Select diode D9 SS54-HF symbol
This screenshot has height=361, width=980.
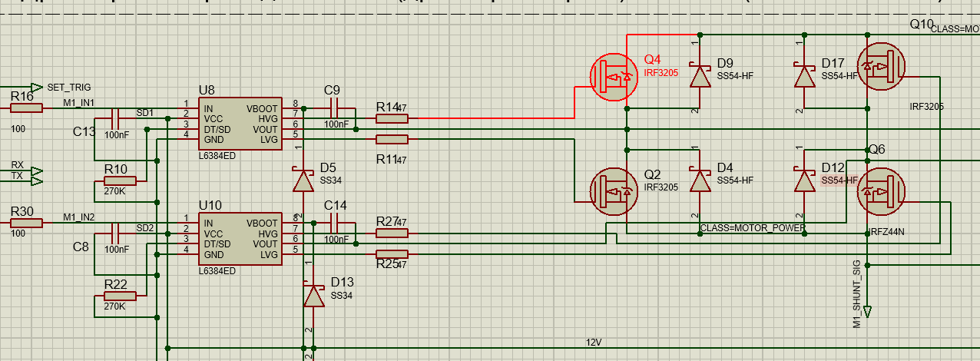click(700, 76)
